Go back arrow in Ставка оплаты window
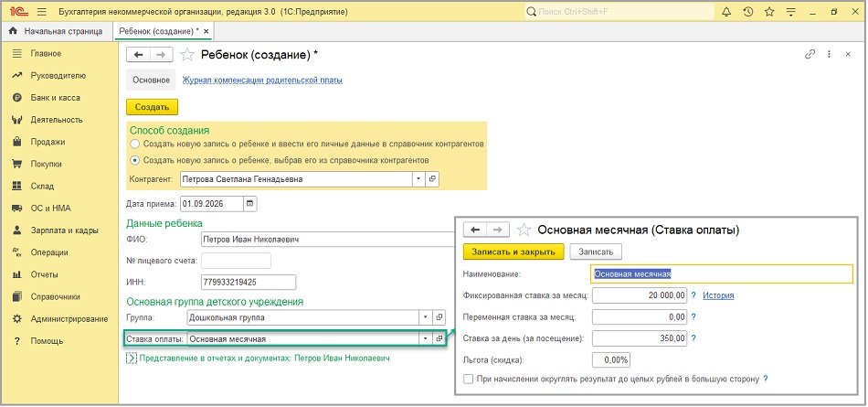 coord(475,230)
